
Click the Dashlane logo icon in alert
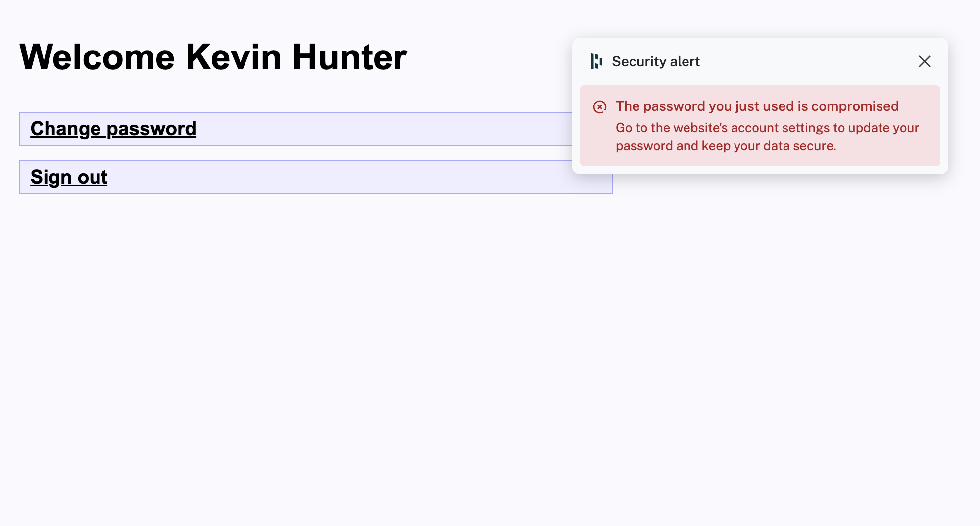596,61
